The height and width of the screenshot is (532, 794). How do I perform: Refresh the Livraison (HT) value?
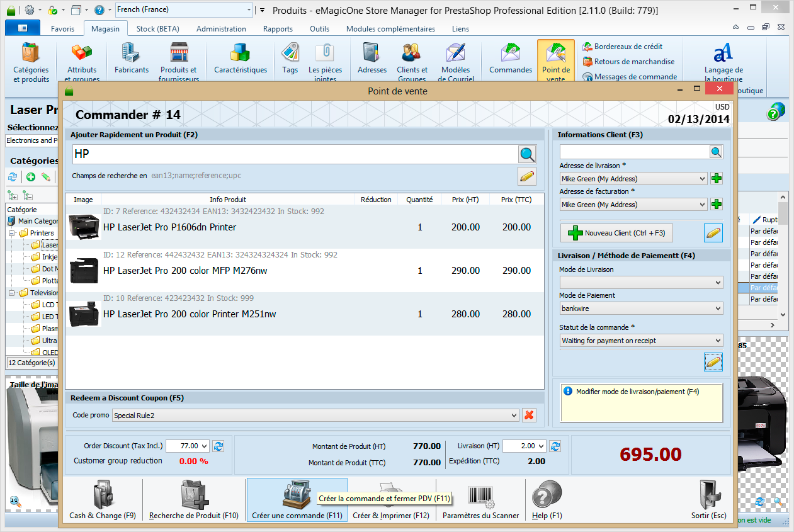(x=555, y=446)
